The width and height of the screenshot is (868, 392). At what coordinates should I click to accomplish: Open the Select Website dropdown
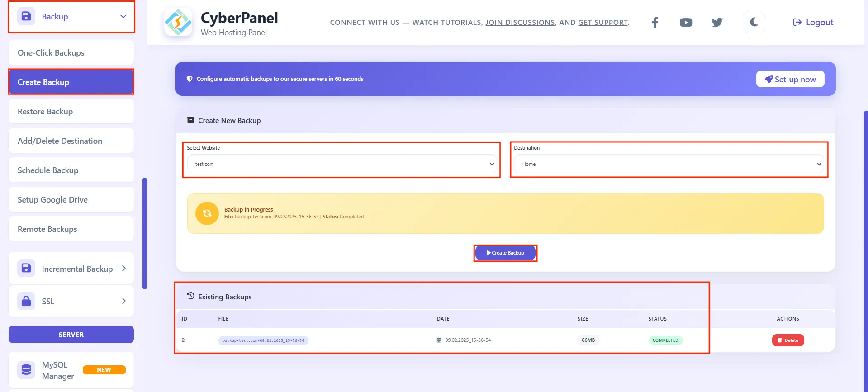tap(342, 164)
